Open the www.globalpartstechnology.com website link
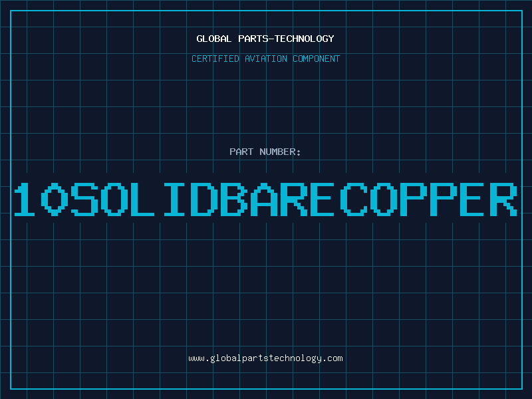The image size is (532, 399). (265, 358)
